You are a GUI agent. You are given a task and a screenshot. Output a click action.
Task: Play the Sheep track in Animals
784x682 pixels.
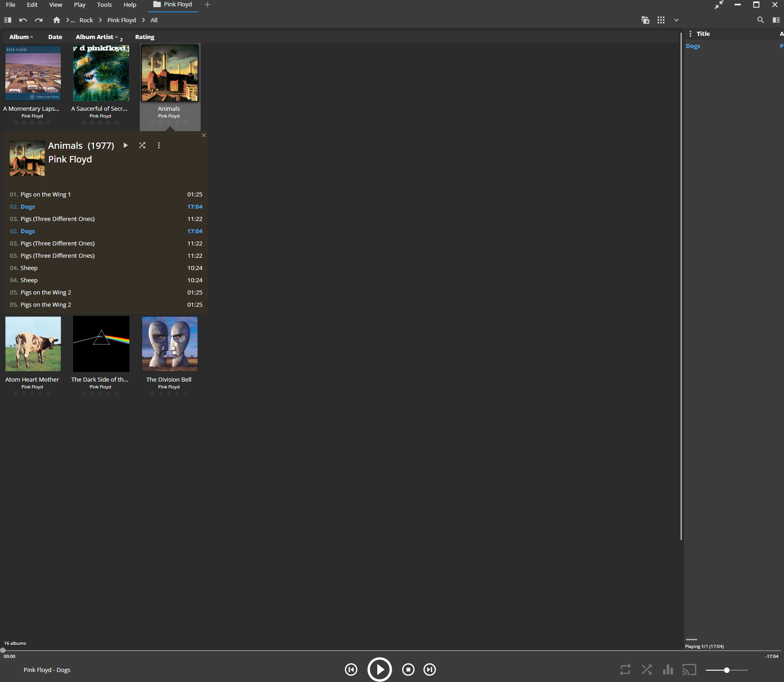coord(29,268)
